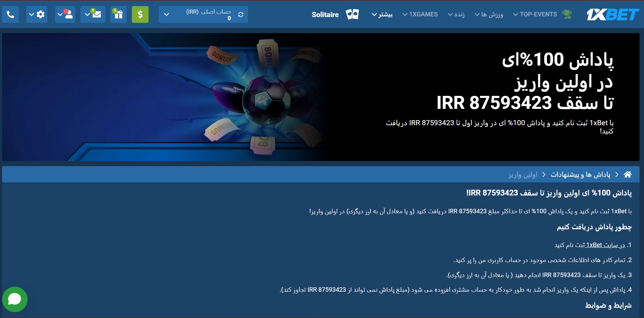Open the TOP-EVENTS menu
The image size is (644, 318).
[x=535, y=14]
